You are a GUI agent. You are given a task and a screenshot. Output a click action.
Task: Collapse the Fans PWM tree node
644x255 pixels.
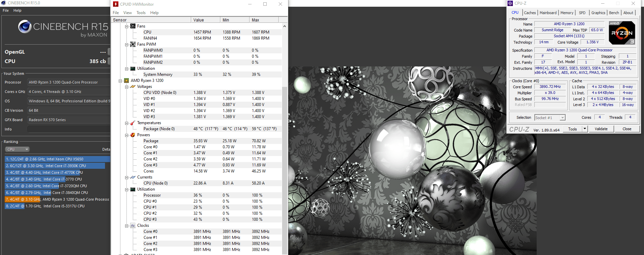click(127, 44)
